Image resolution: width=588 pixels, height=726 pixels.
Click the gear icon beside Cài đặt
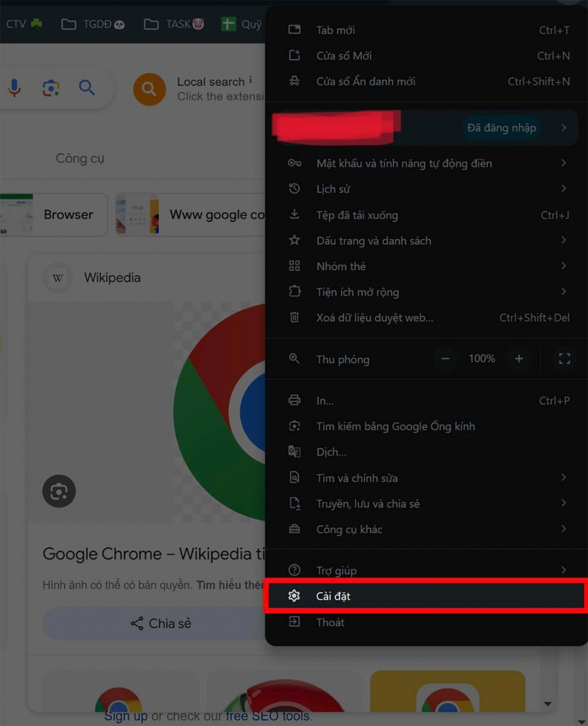[x=294, y=595]
